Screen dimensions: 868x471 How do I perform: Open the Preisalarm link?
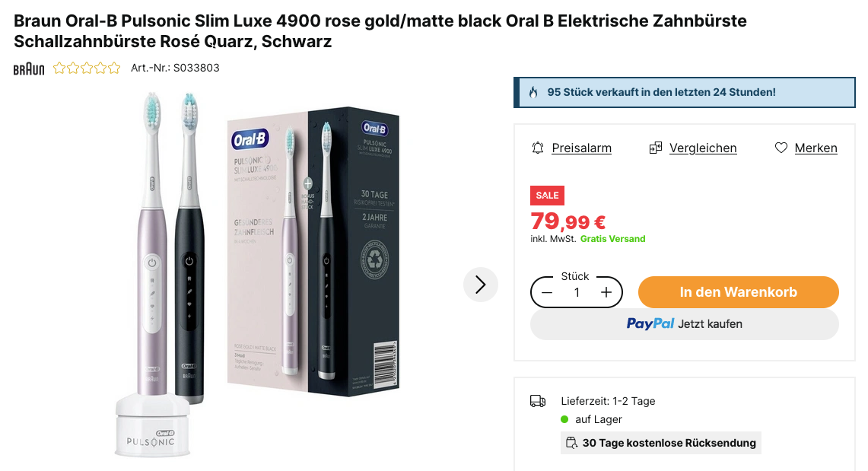pos(581,148)
